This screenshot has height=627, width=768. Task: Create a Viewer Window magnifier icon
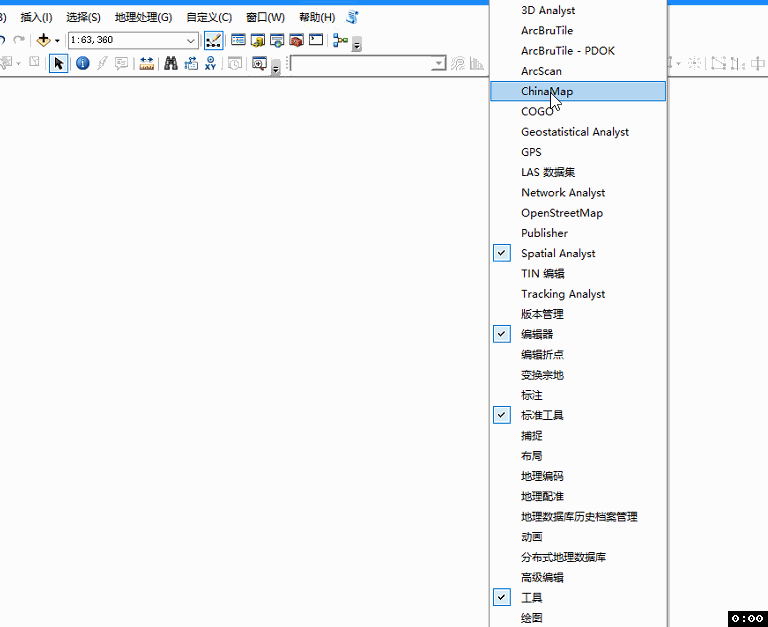point(259,63)
